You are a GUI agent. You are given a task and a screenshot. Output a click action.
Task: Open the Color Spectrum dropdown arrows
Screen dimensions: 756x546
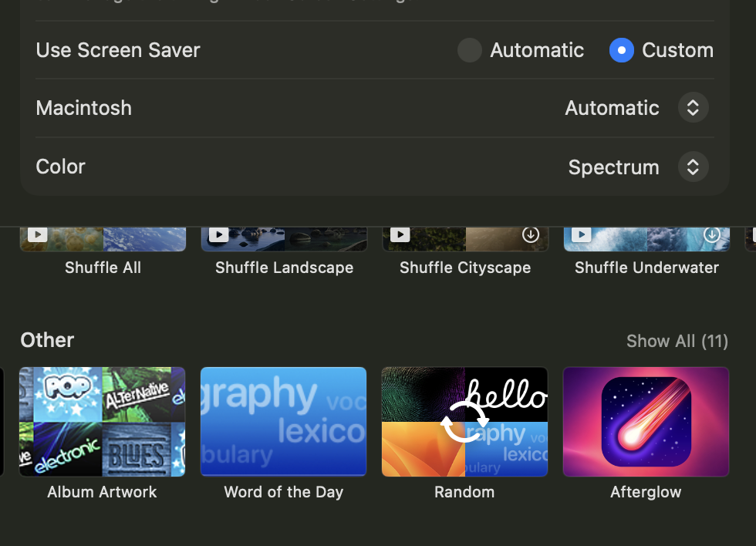click(x=693, y=167)
